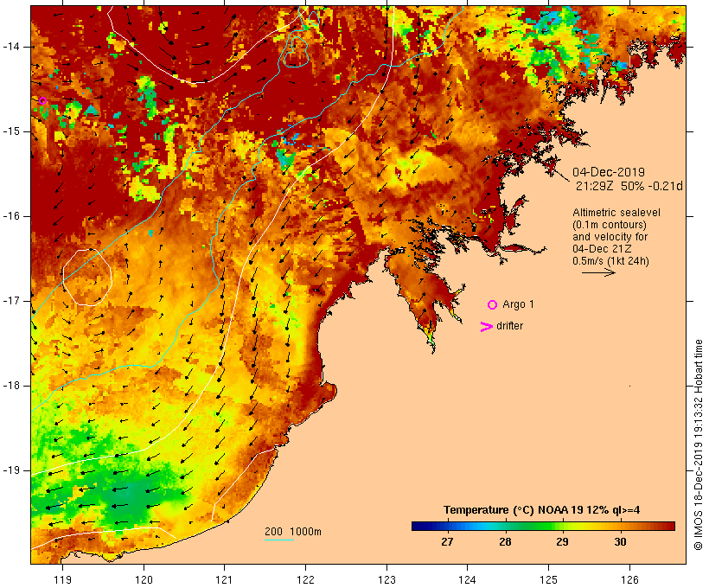Click the 121 longitude axis label
The height and width of the screenshot is (588, 709).
(x=224, y=579)
